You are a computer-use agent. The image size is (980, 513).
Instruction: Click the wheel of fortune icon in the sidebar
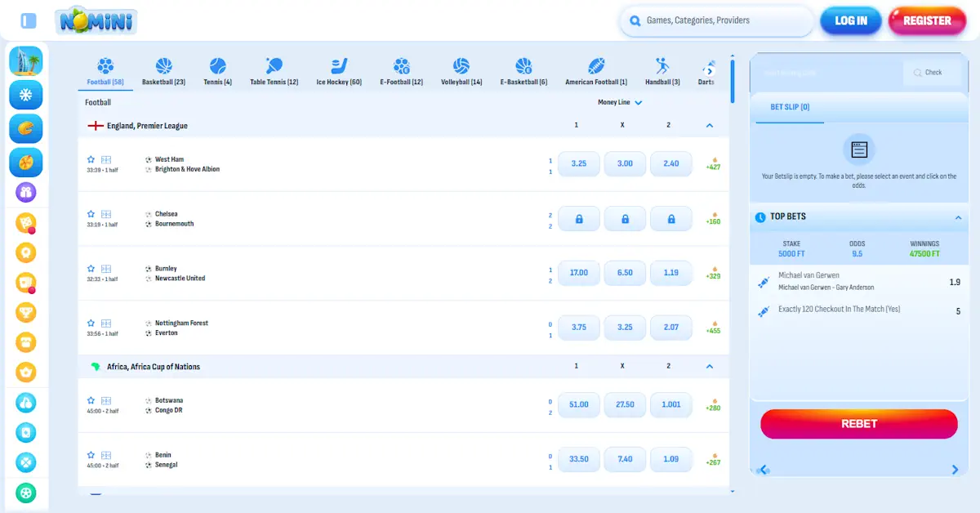pyautogui.click(x=25, y=163)
